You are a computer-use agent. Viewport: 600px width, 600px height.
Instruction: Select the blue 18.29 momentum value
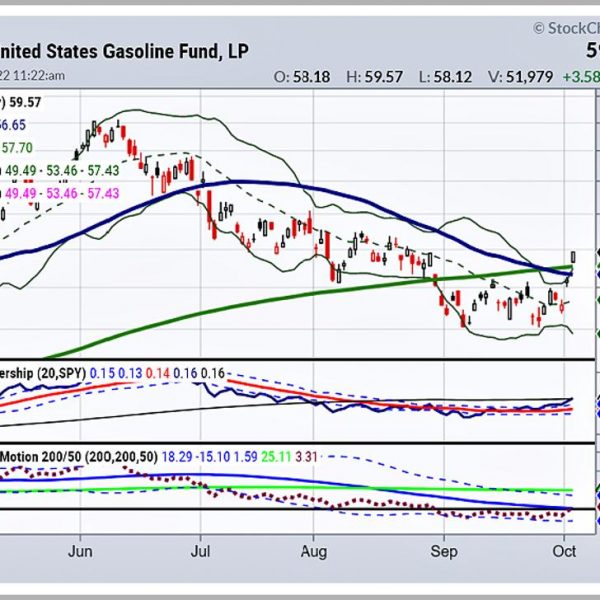click(x=177, y=457)
